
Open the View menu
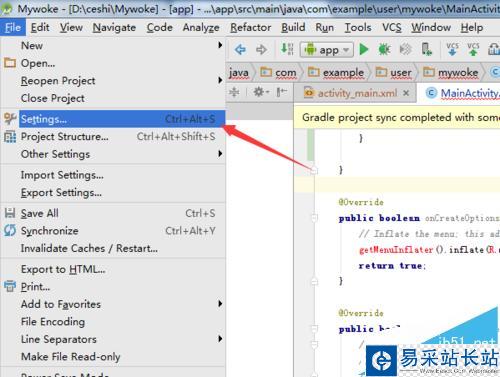coord(71,27)
